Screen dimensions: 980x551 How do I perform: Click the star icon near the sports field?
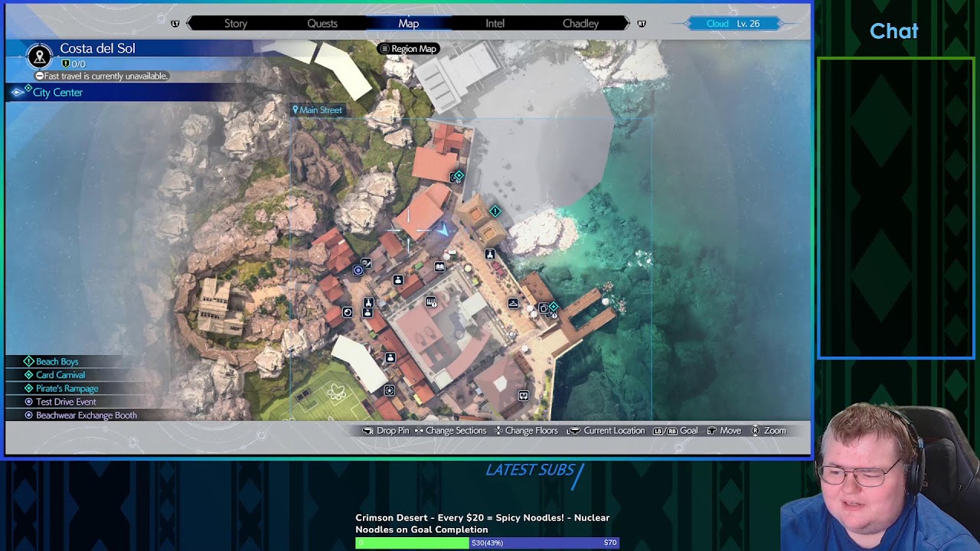(x=390, y=390)
